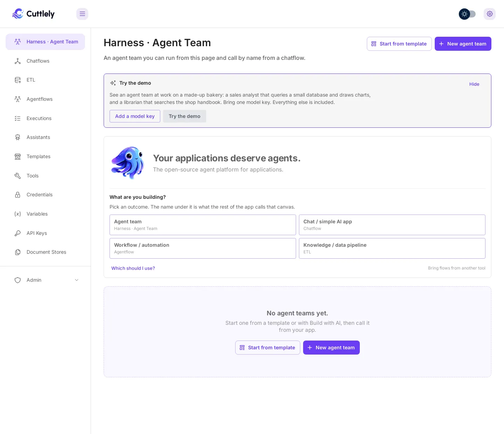Click the page title Harness · Agent Team
This screenshot has width=504, height=434.
(x=157, y=43)
